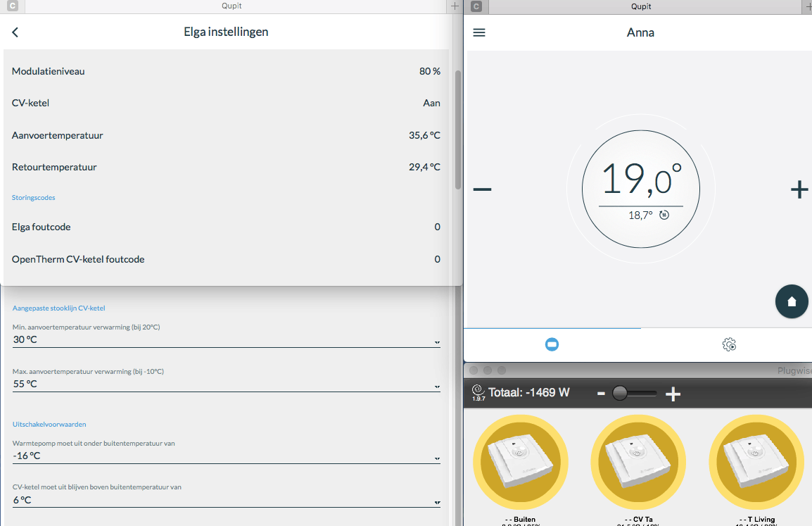Open the hamburger menu in Anna window
Viewport: 812px width, 526px height.
479,32
